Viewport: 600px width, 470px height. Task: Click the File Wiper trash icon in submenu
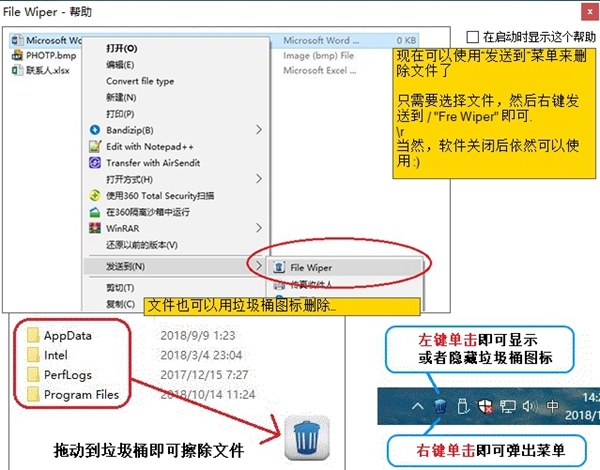point(279,267)
